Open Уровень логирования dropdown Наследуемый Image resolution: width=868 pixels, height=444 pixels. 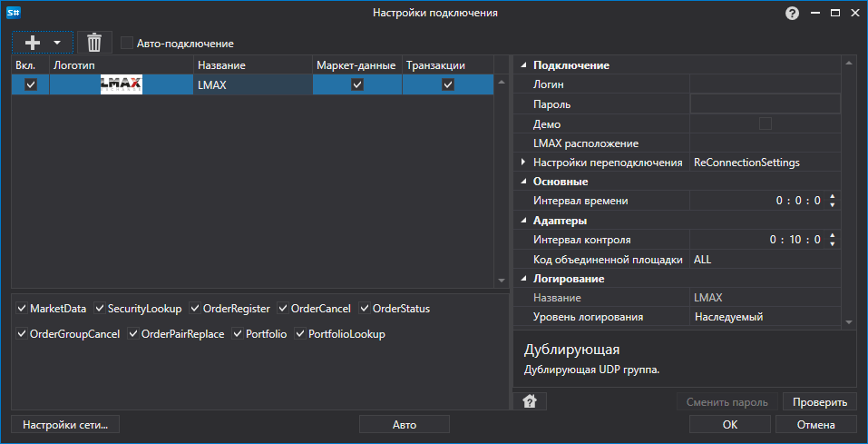pos(765,317)
